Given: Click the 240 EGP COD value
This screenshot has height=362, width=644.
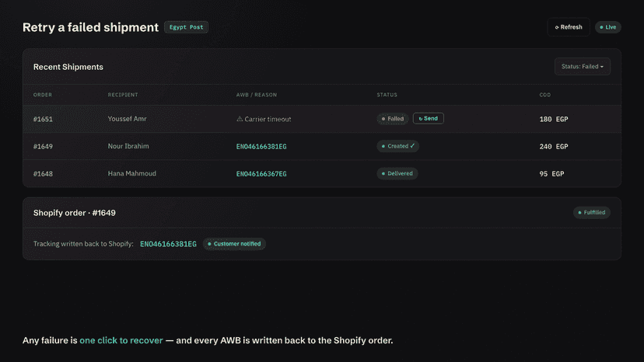Looking at the screenshot, I should coord(554,147).
